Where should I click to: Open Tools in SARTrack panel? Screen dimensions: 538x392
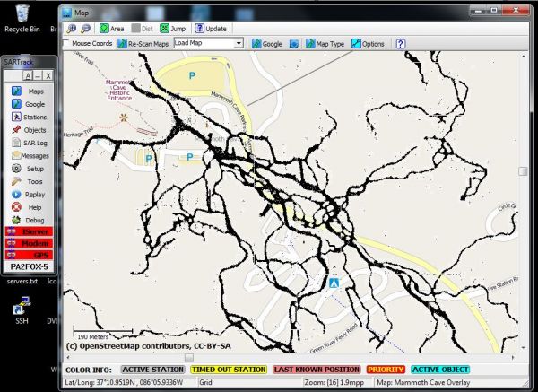(29, 181)
